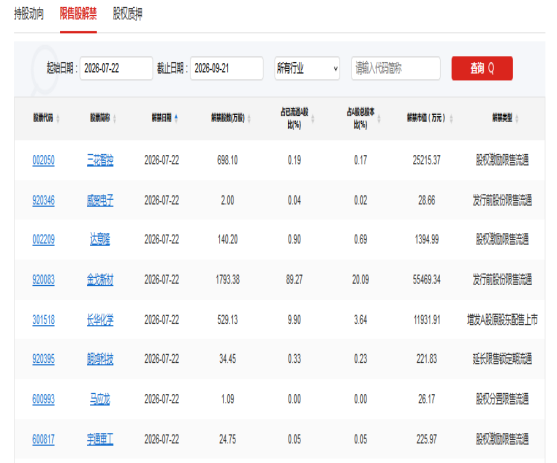Sort by 占A股总股本比(%) arrows
This screenshot has height=463, width=557.
pyautogui.click(x=379, y=118)
